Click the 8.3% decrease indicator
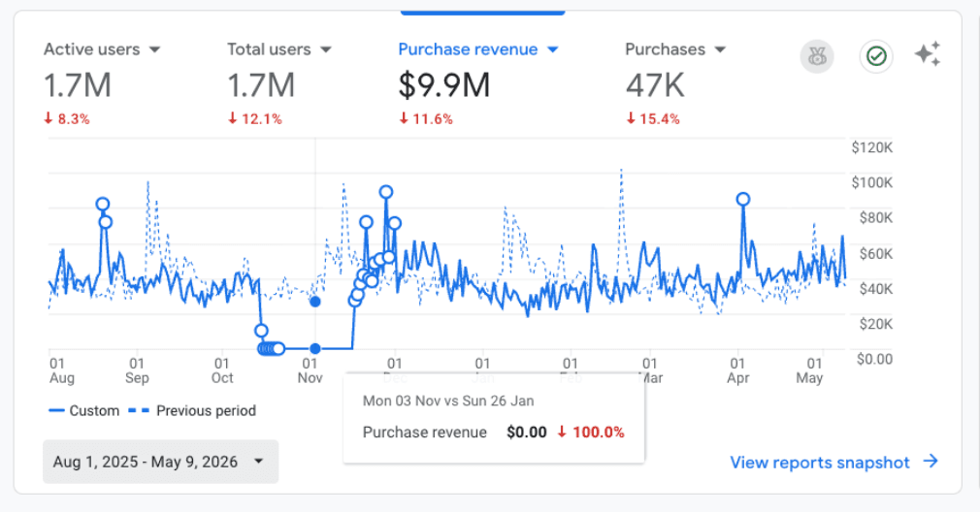This screenshot has width=980, height=513. (67, 118)
